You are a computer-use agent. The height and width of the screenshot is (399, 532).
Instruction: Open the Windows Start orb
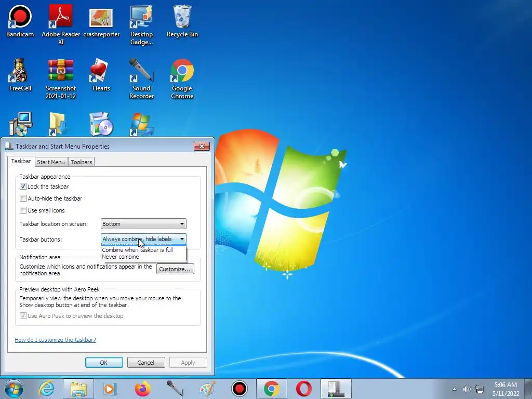point(14,389)
